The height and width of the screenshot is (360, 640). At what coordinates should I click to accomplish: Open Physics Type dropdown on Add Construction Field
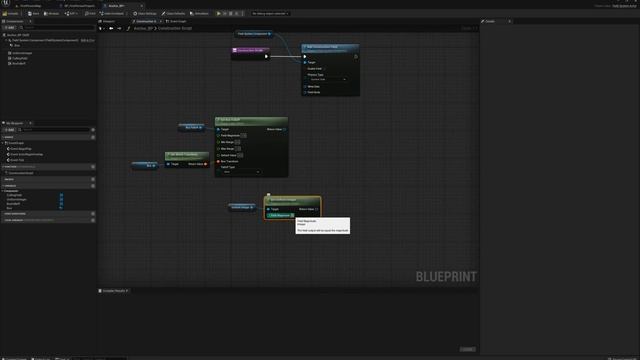328,79
